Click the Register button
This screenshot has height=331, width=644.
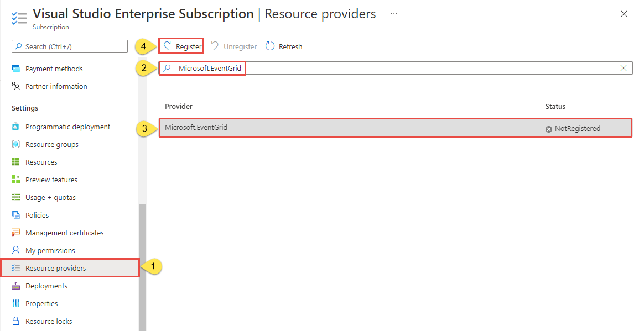181,46
